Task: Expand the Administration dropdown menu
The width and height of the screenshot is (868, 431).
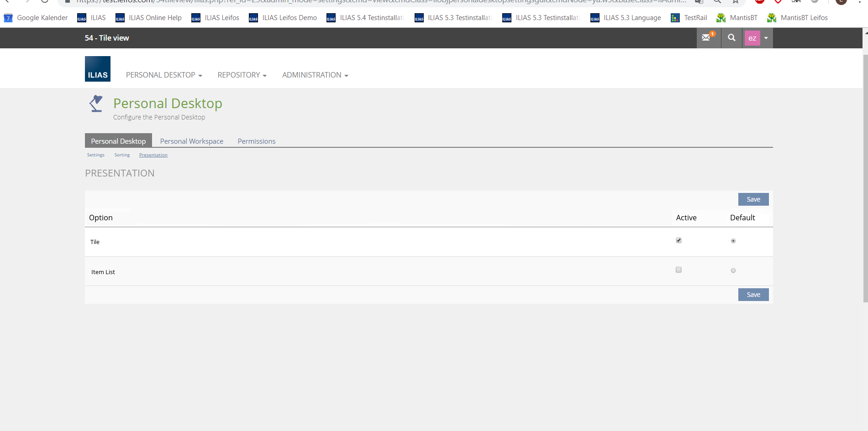Action: point(315,75)
